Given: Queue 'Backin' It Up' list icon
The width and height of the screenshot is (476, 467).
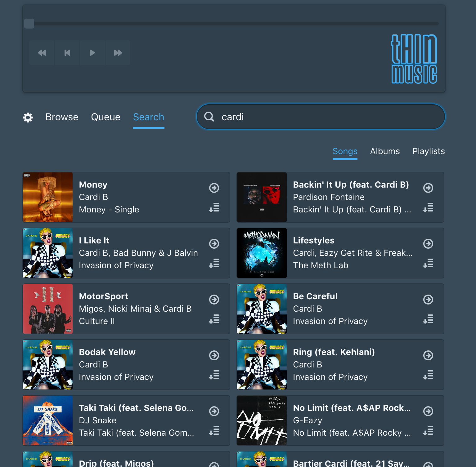Looking at the screenshot, I should [428, 207].
